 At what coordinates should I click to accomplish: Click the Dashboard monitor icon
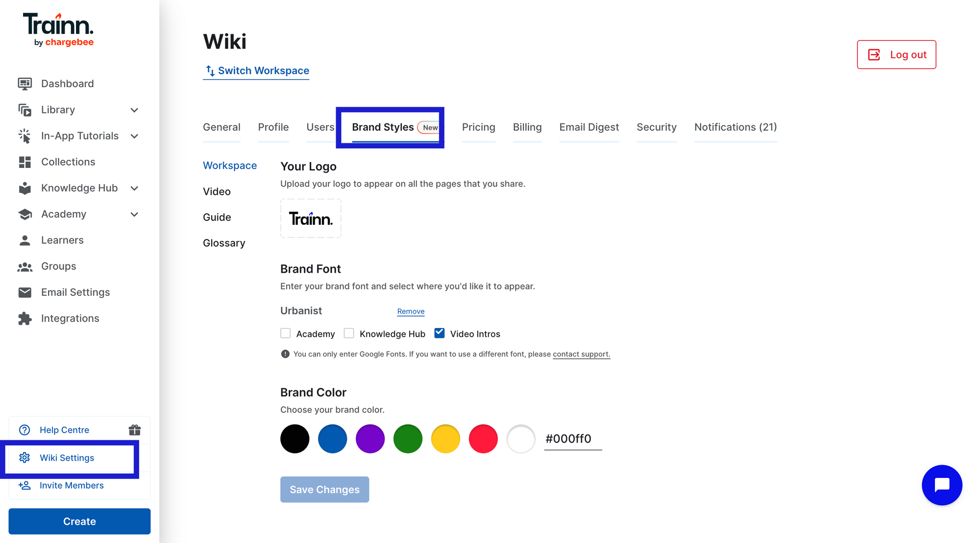coord(25,84)
